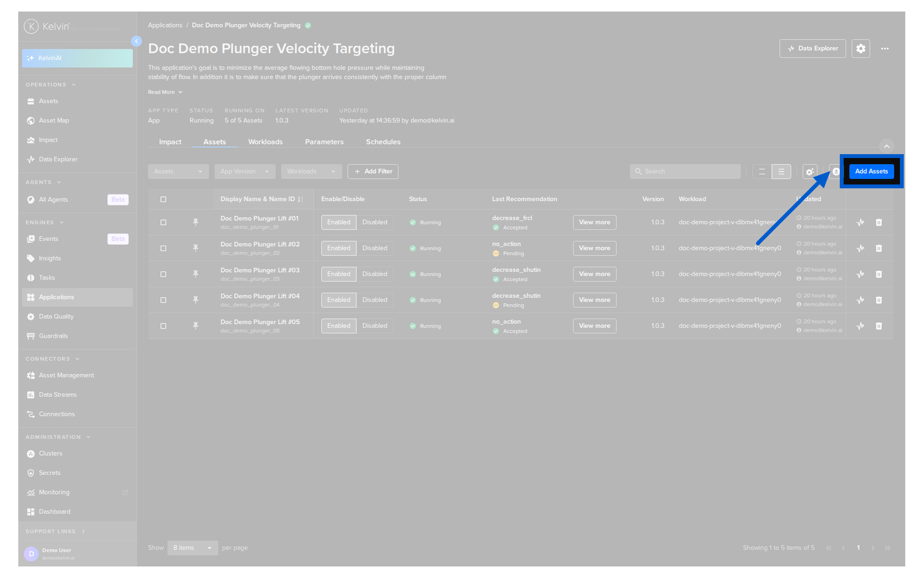This screenshot has height=578, width=924.
Task: Open data explorer waveform icon for Lift #04
Action: click(860, 300)
